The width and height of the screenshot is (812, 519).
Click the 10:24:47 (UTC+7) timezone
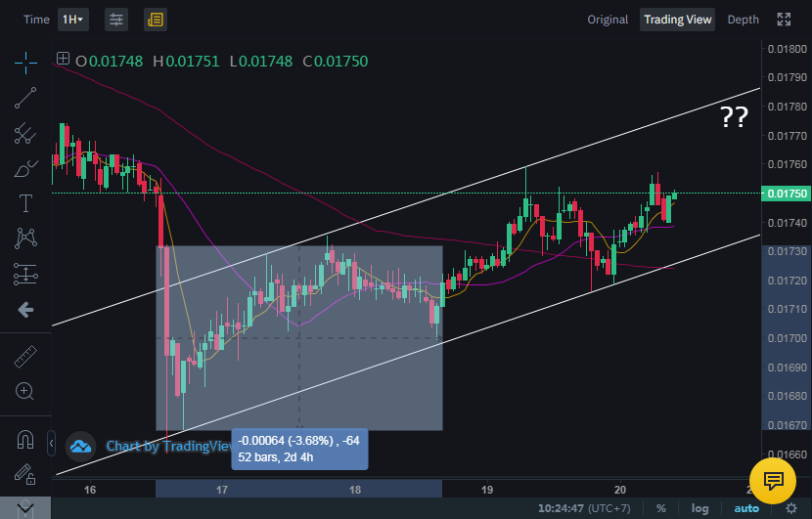click(x=584, y=508)
